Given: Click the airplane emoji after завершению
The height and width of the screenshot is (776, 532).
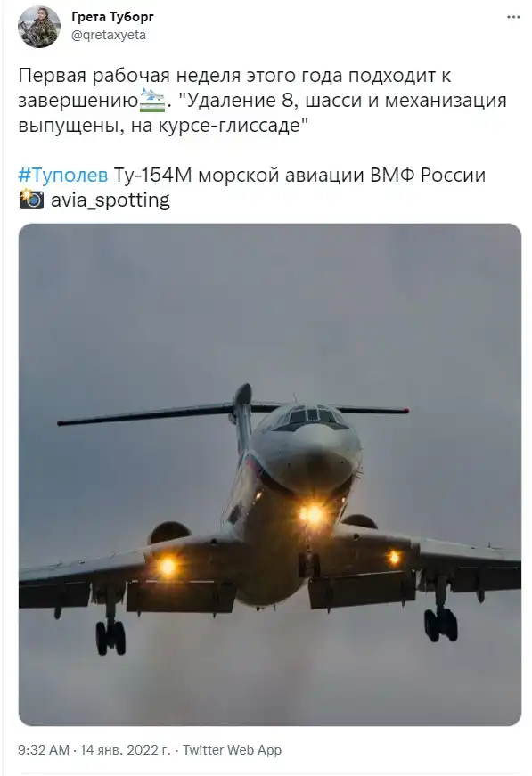Looking at the screenshot, I should pos(152,101).
